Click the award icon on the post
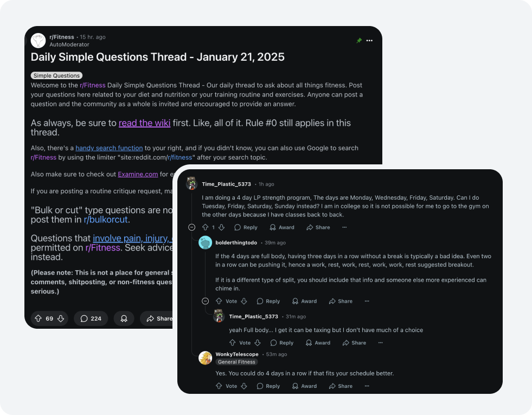Viewport: 532px width, 415px height. point(124,318)
